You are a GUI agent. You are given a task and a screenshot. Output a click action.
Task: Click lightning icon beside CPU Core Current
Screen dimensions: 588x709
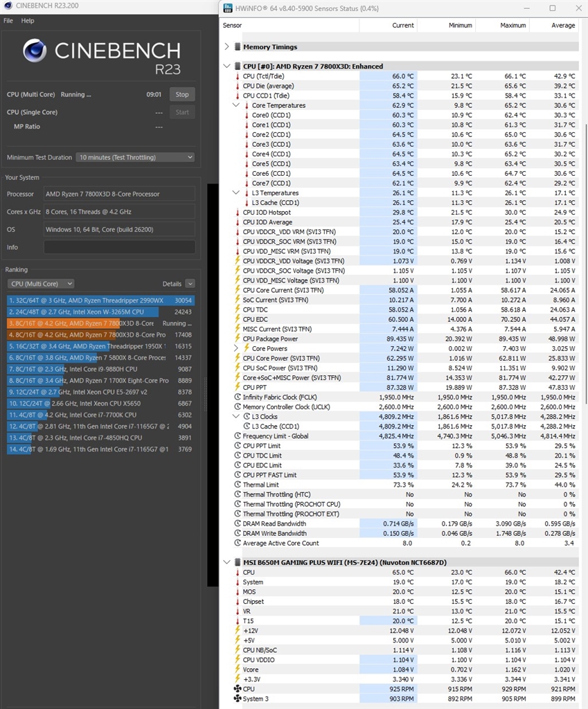point(238,290)
